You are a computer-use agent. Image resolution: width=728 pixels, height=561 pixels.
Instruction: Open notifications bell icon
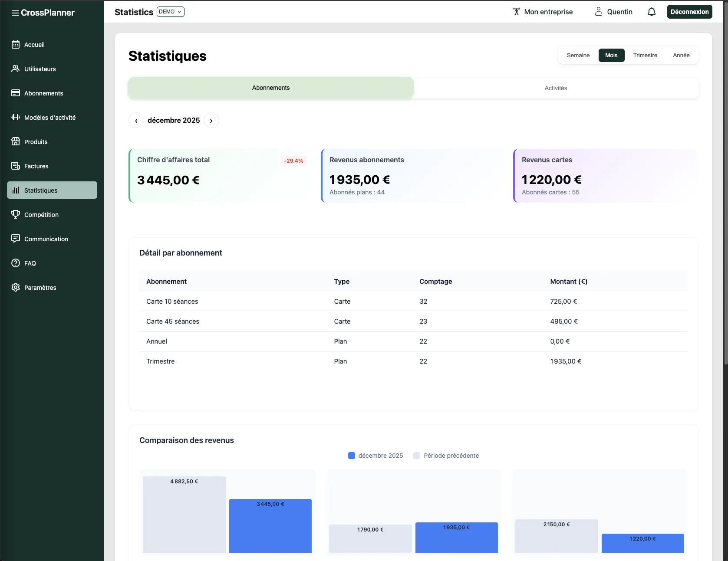pos(651,12)
